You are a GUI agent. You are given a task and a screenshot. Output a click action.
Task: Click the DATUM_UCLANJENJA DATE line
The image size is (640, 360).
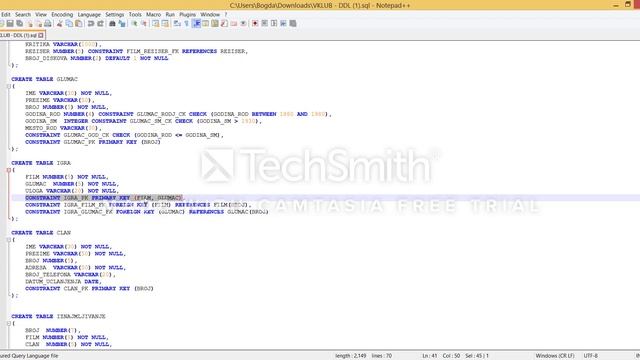[x=63, y=282]
